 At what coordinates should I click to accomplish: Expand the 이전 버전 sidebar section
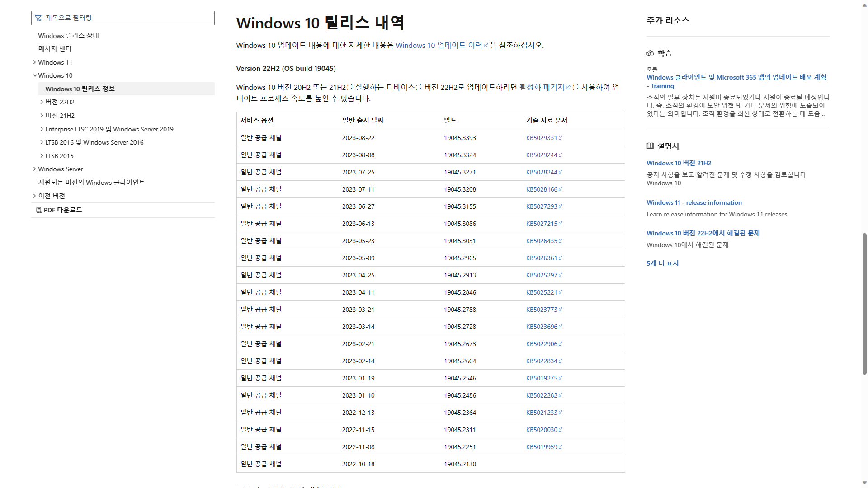click(34, 196)
